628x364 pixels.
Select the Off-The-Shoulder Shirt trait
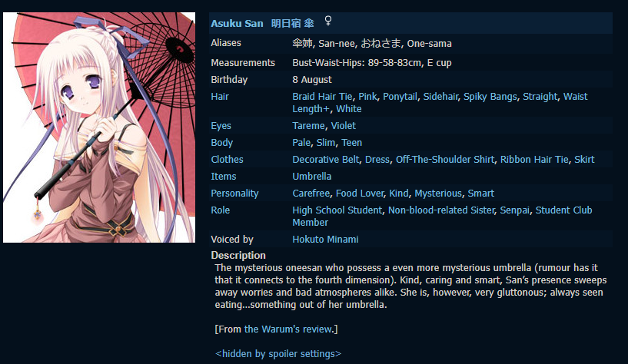coord(445,159)
